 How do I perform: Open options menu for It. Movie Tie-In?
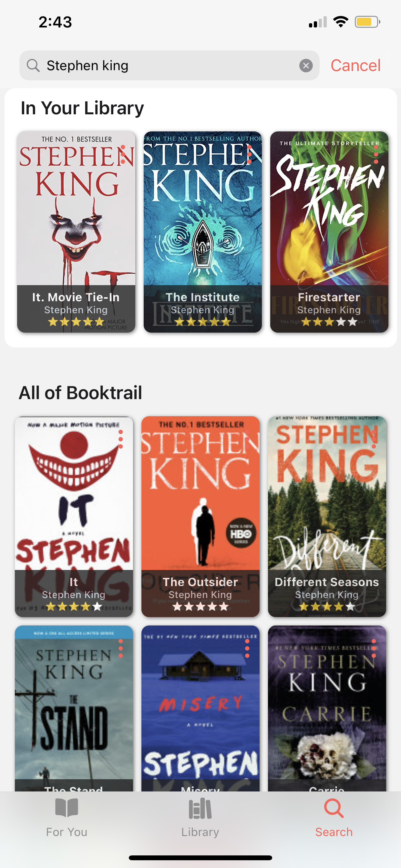coord(123,154)
